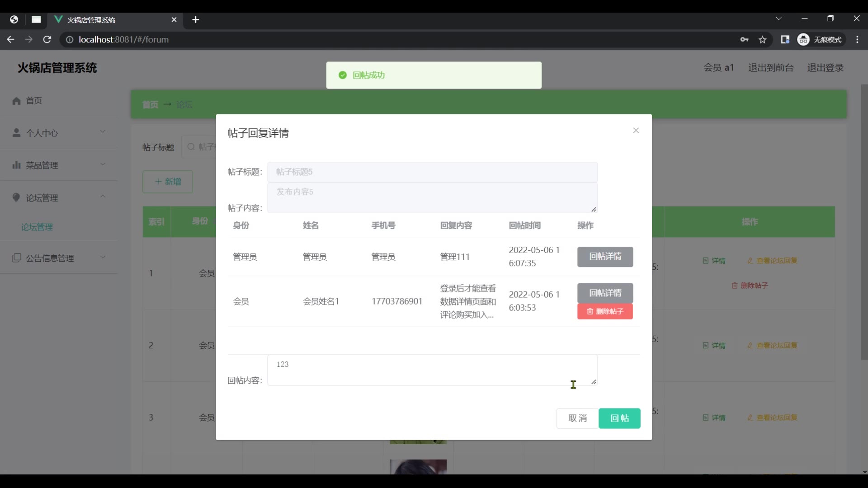Screen dimensions: 868x488
Task: Select the 论坛管理 submenu item
Action: point(37,227)
